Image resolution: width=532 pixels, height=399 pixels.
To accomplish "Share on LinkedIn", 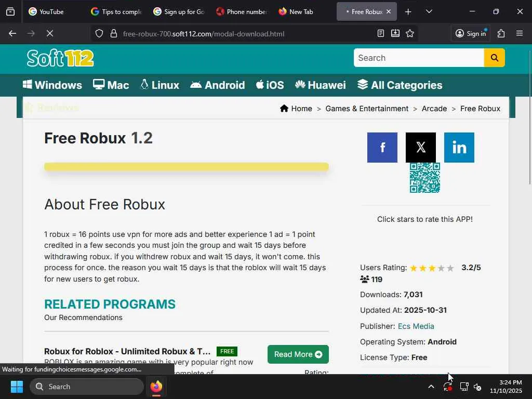I will [x=459, y=148].
